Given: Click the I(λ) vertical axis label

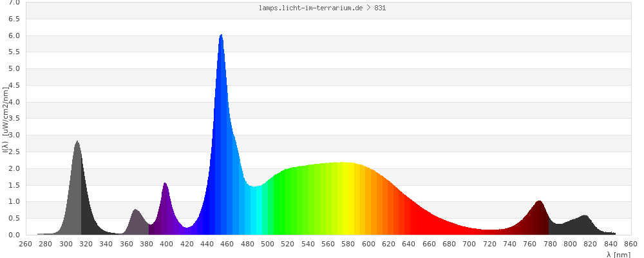Looking at the screenshot, I should [x=5, y=117].
